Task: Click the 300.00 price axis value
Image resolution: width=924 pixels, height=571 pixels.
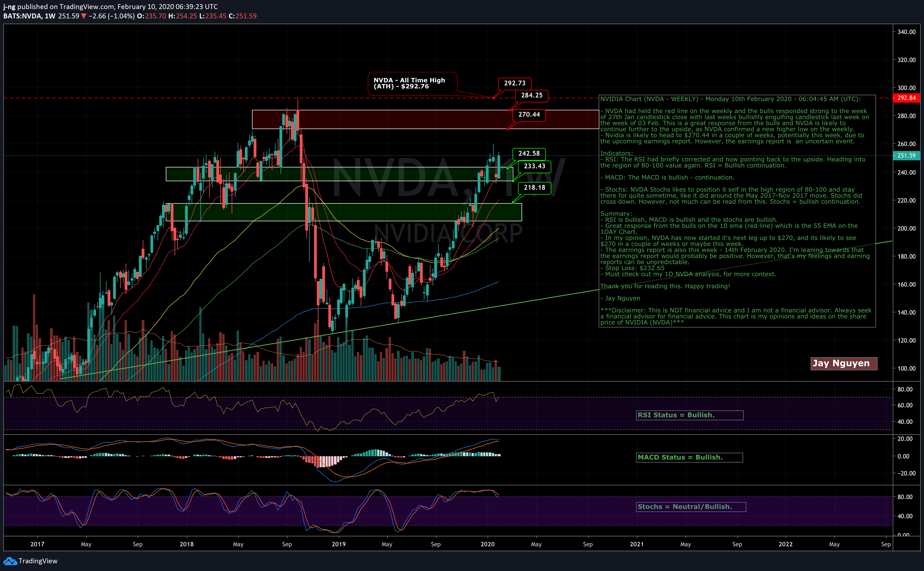Action: pyautogui.click(x=906, y=88)
